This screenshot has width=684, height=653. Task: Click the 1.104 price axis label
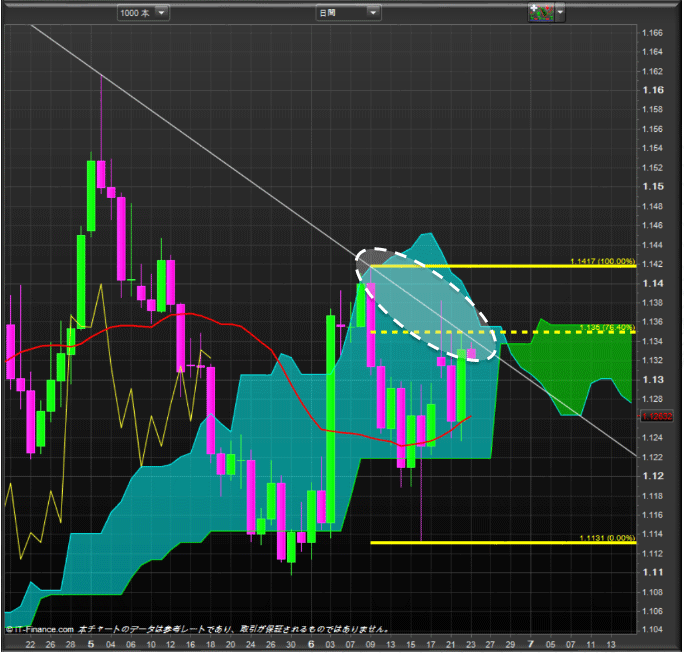pos(652,629)
